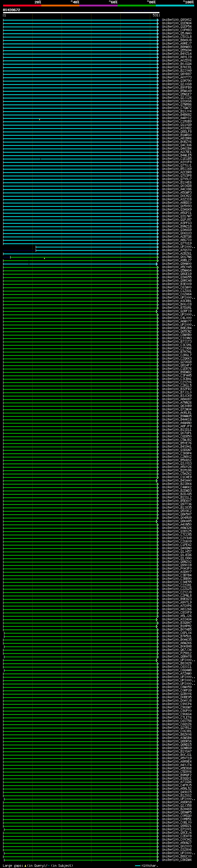Select the UniRef100_Q49UI5 entry
The height and width of the screenshot is (868, 197).
(x=177, y=792)
